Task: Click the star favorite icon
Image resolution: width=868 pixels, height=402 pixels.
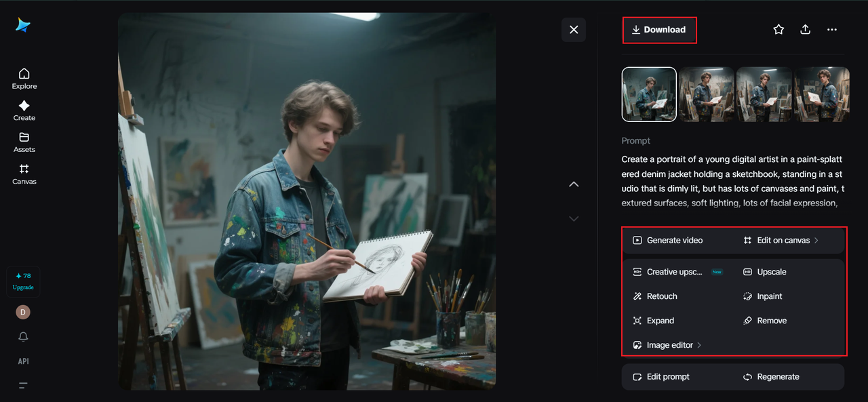Action: pos(778,30)
